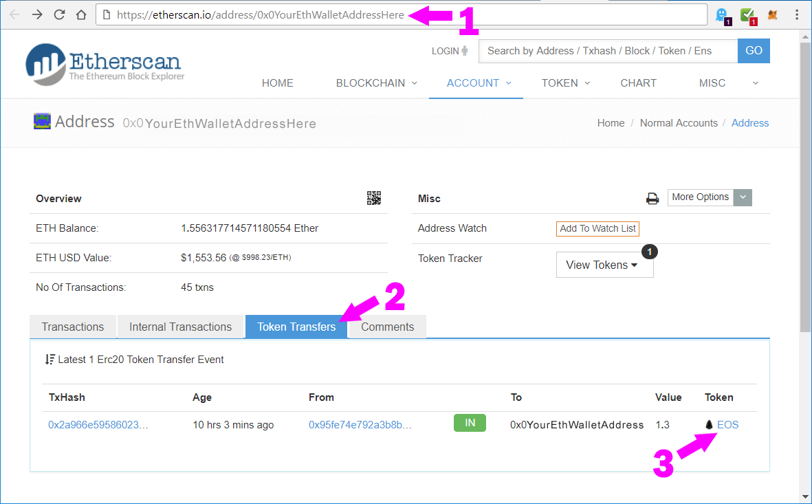Click the 0x0YourEthWalletAddress To cell
The image size is (812, 504).
coord(577,425)
